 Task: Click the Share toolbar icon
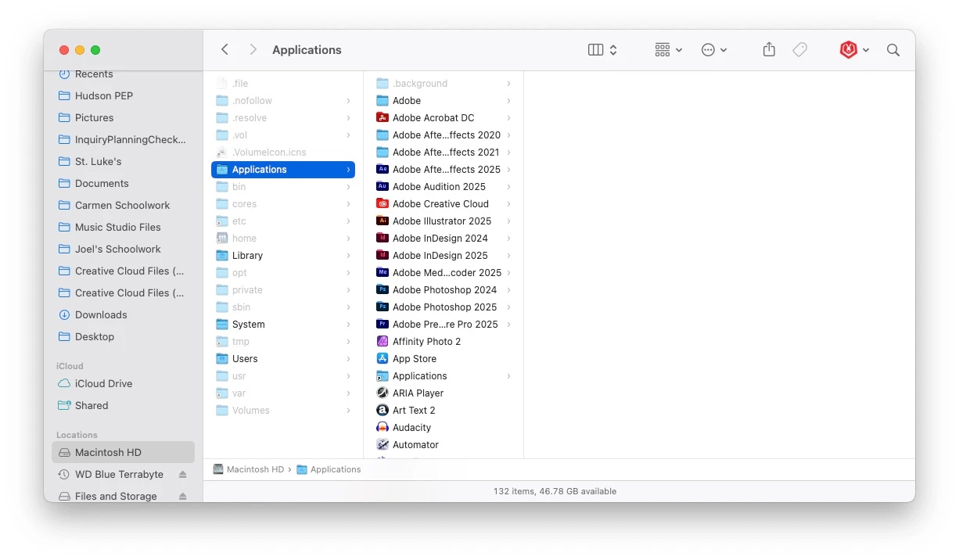click(x=769, y=49)
